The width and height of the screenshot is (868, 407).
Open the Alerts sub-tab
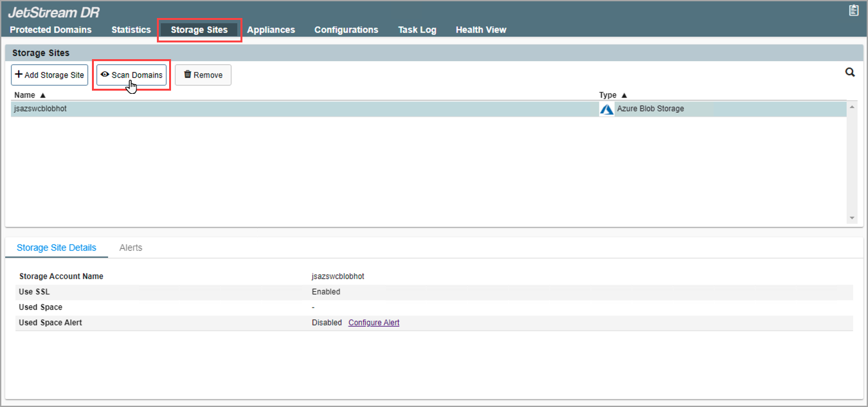click(131, 248)
